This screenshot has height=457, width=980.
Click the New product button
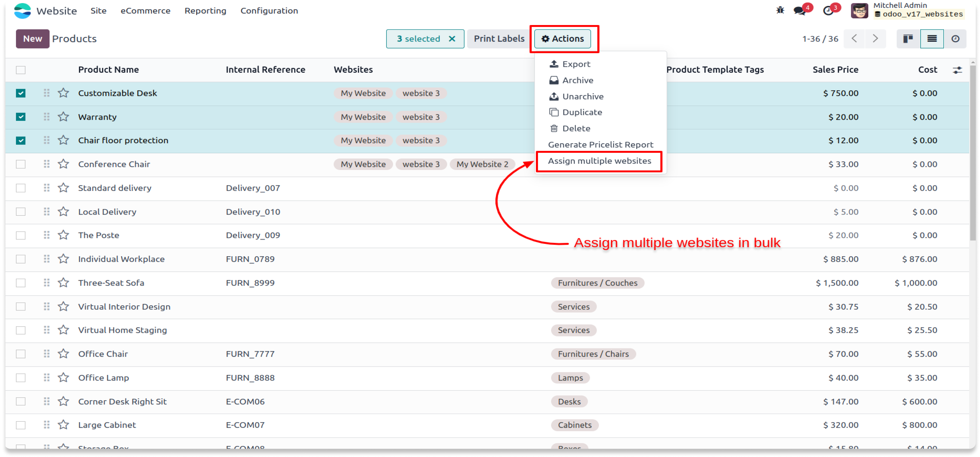(x=32, y=39)
